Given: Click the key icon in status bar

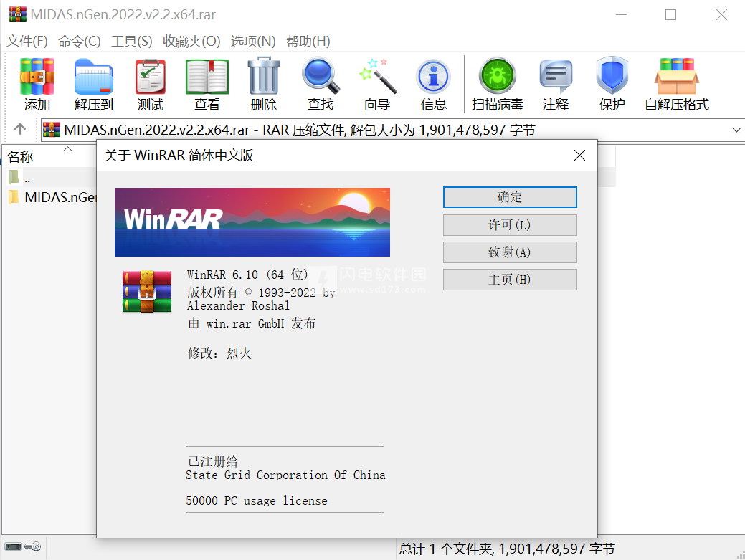Looking at the screenshot, I should 33,546.
